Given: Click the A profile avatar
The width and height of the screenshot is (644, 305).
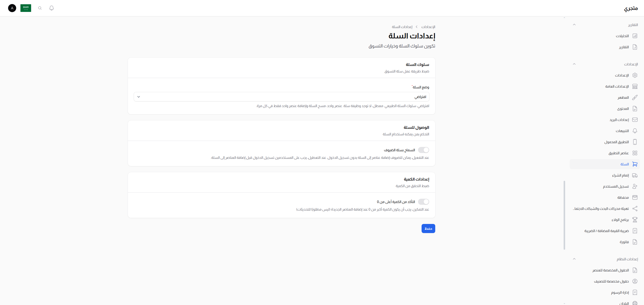Looking at the screenshot, I should (12, 8).
